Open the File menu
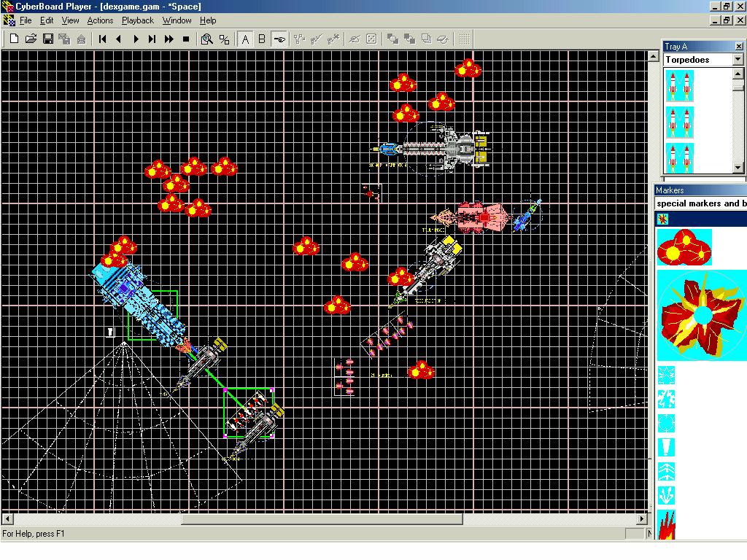Screen dimensions: 747x560 coord(26,20)
